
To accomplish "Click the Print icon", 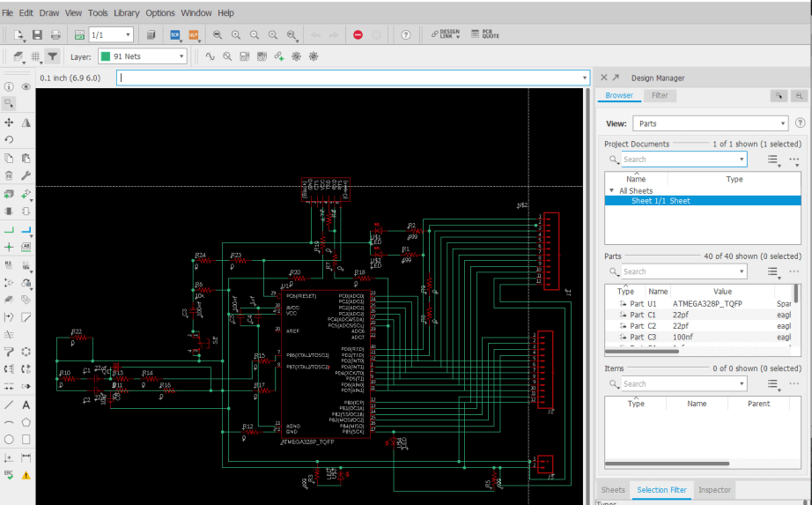I will [x=55, y=35].
